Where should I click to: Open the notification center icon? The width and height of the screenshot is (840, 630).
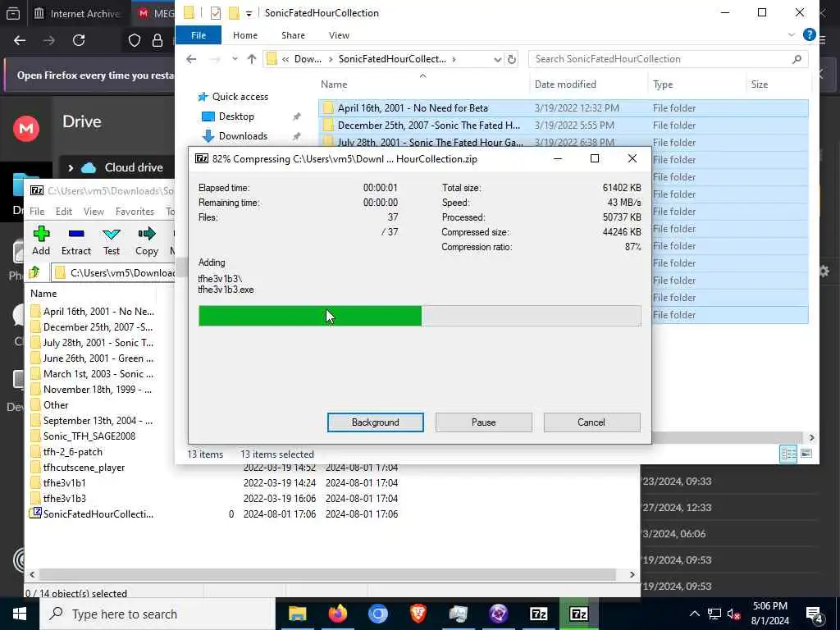(815, 614)
